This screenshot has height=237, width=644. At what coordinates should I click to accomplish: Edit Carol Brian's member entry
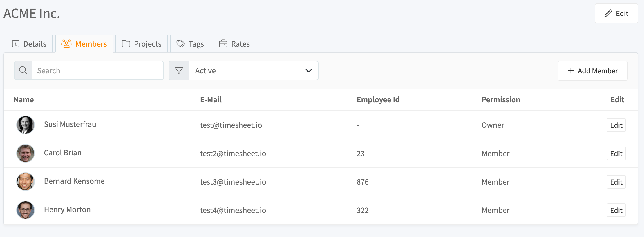(x=616, y=154)
